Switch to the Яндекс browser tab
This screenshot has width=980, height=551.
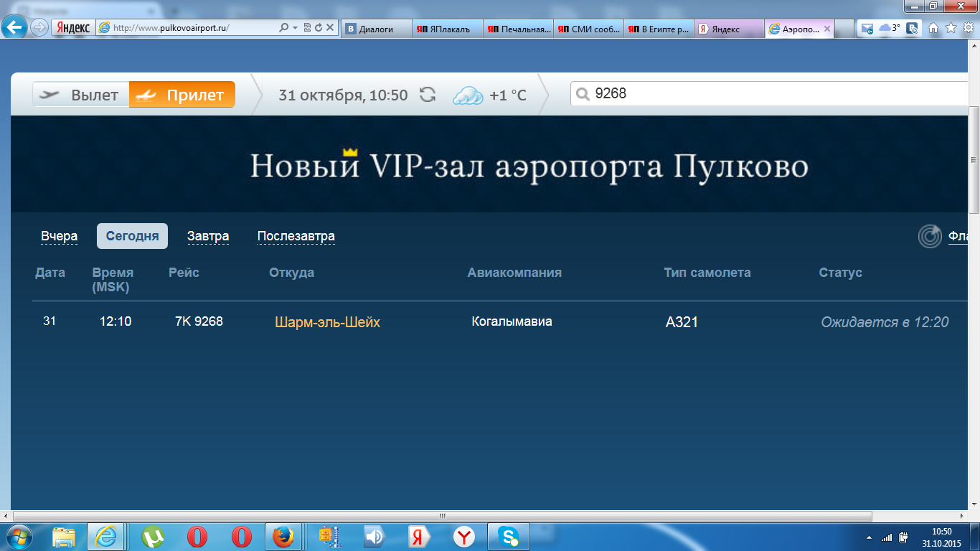729,29
